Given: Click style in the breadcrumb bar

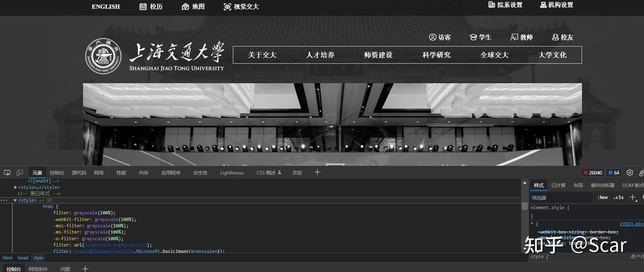Looking at the screenshot, I should pyautogui.click(x=39, y=258).
